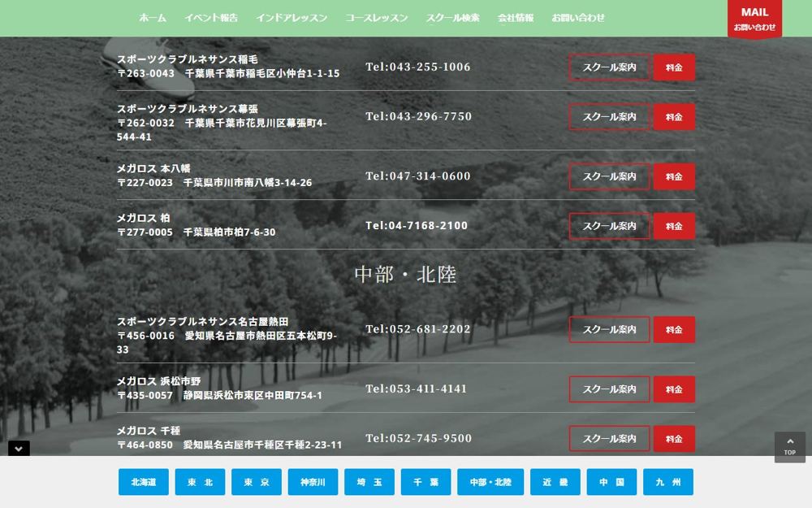Jump to 中部・北陸 region button

pyautogui.click(x=490, y=482)
